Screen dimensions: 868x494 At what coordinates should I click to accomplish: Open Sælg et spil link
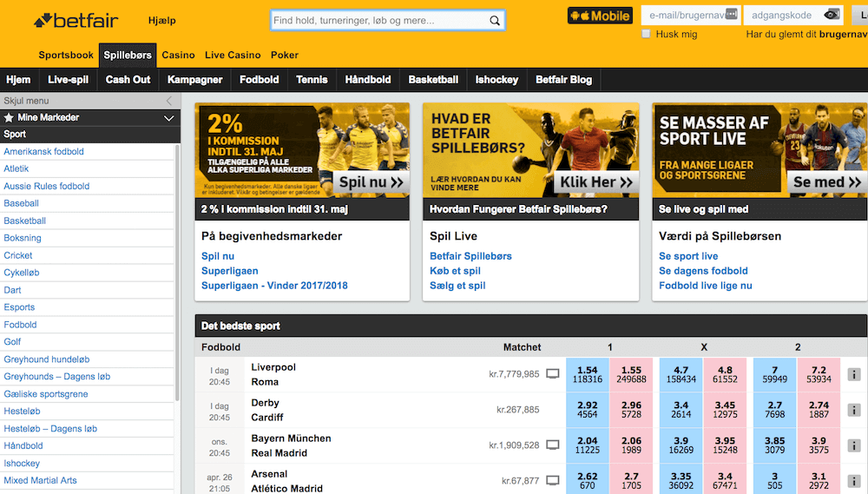[457, 286]
